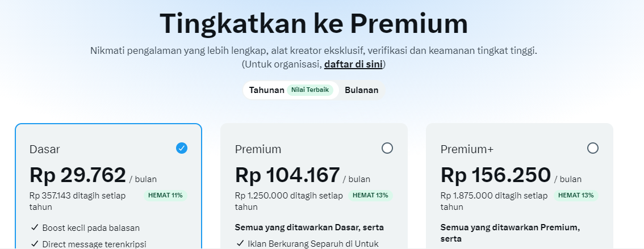Click the Premium plan title
644x249 pixels.
[x=258, y=149]
